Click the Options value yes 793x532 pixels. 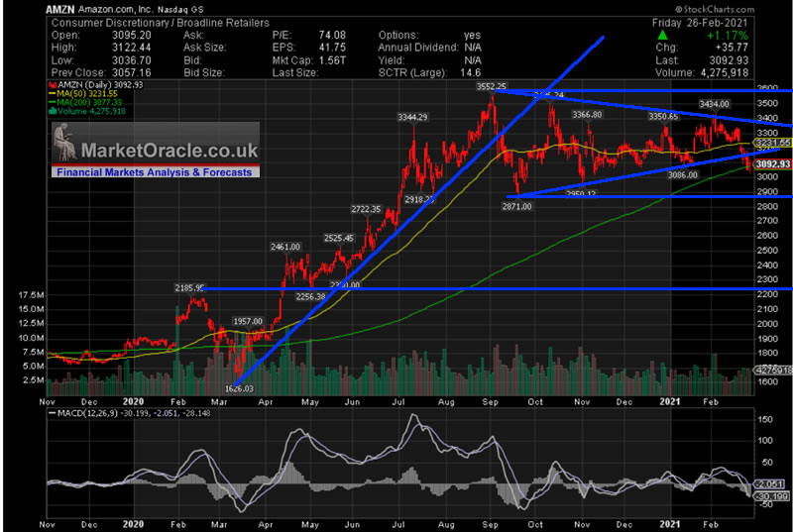(x=473, y=36)
